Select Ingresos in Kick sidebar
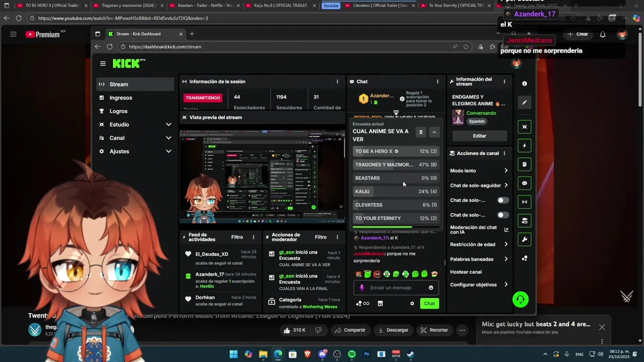Viewport: 644px width, 362px height. [x=135, y=98]
